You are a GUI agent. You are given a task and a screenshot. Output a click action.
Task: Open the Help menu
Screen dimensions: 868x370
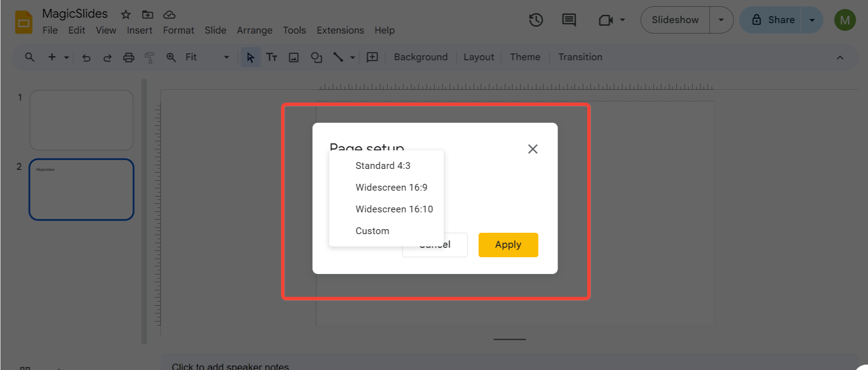click(x=385, y=30)
